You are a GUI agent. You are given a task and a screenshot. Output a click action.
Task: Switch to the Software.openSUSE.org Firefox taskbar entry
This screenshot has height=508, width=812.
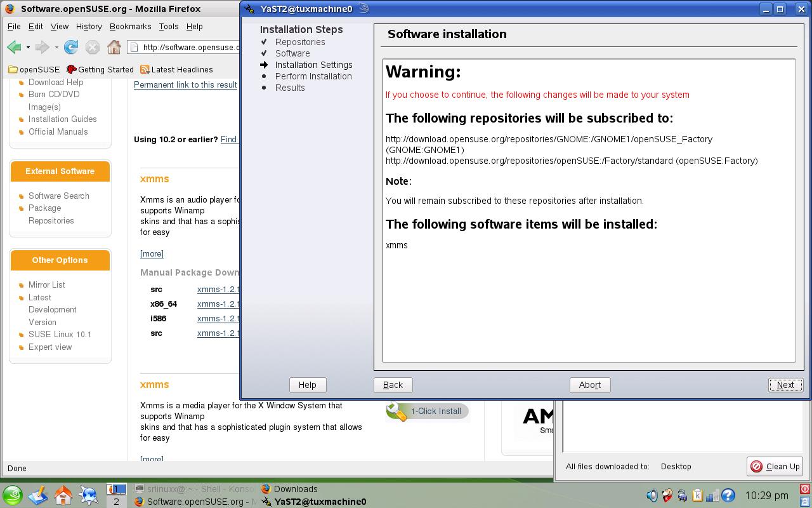tap(195, 501)
